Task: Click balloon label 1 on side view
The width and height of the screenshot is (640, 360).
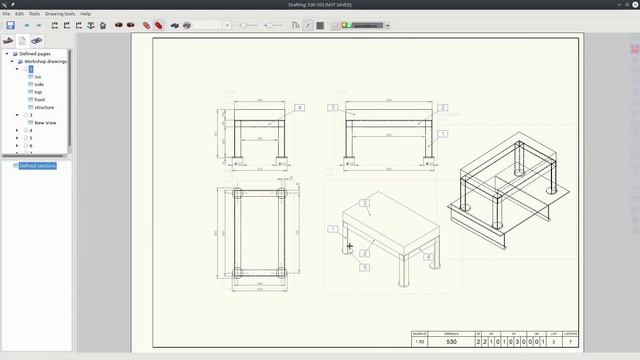Action: [x=443, y=134]
